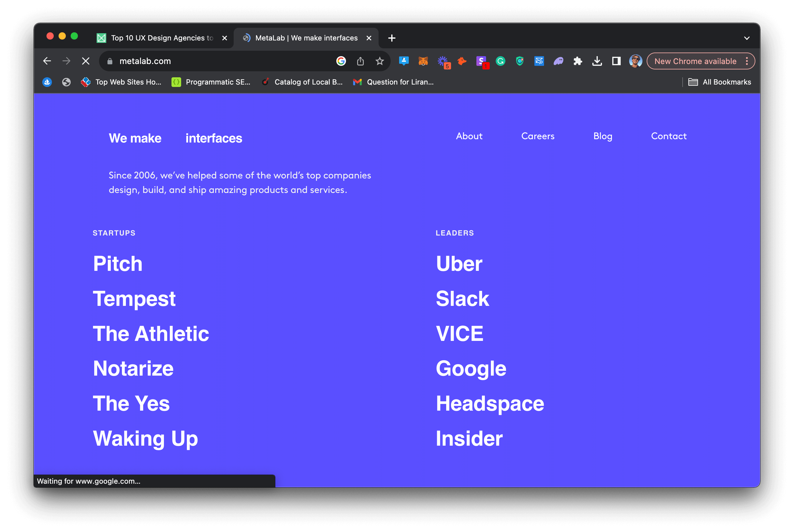Open the green shield globe extension

[520, 61]
